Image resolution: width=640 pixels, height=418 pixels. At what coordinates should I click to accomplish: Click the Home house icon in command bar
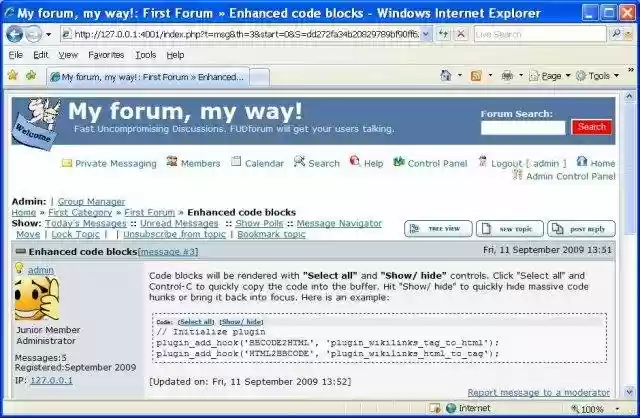pos(446,76)
